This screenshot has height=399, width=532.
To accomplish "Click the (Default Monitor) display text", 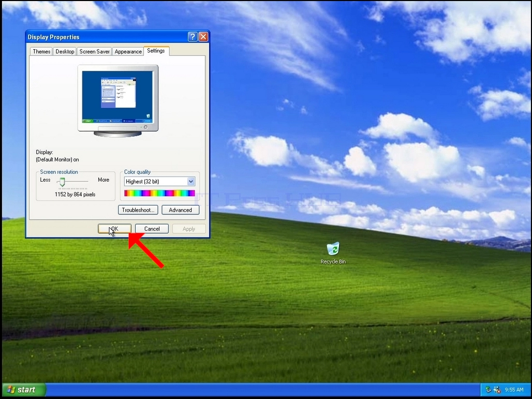I will pos(57,159).
